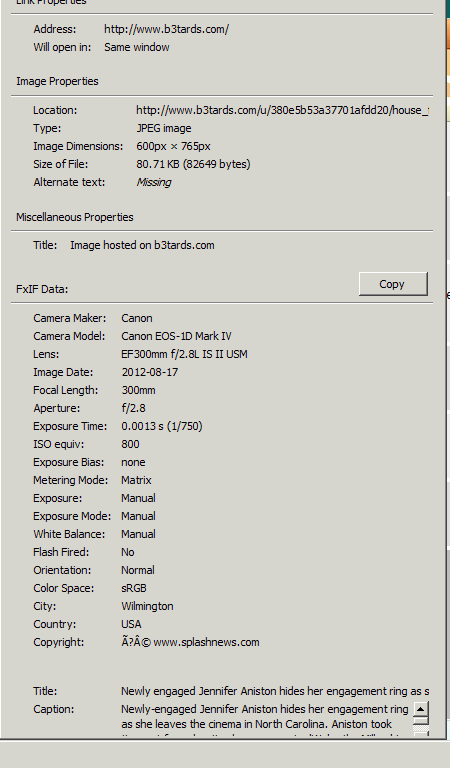This screenshot has width=450, height=768.
Task: Click the EF300mm f/2.8L lens value
Action: (x=184, y=354)
